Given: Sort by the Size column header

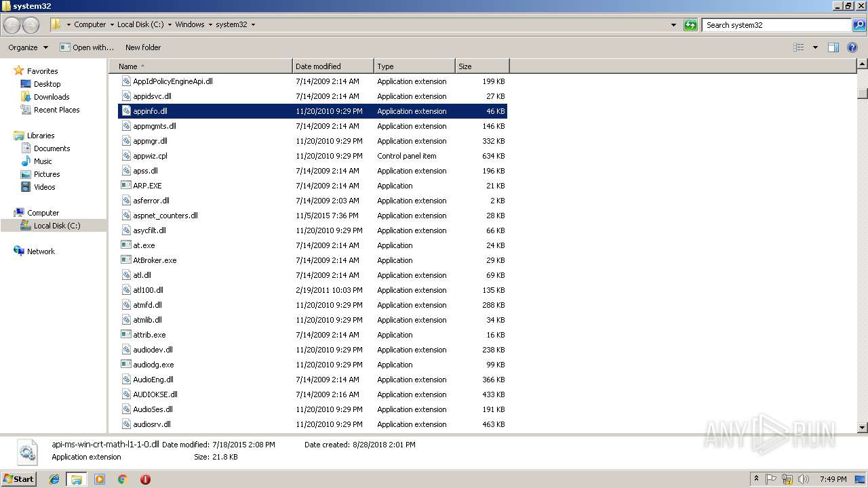Looking at the screenshot, I should point(482,66).
